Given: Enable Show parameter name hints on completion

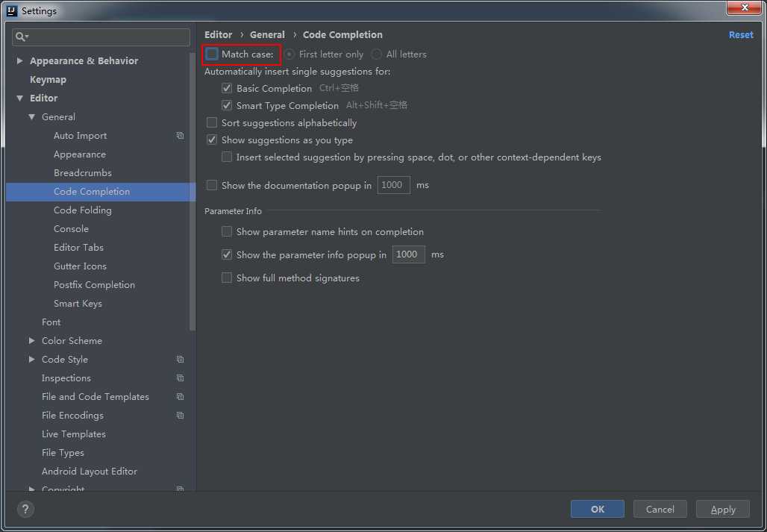Looking at the screenshot, I should [227, 232].
